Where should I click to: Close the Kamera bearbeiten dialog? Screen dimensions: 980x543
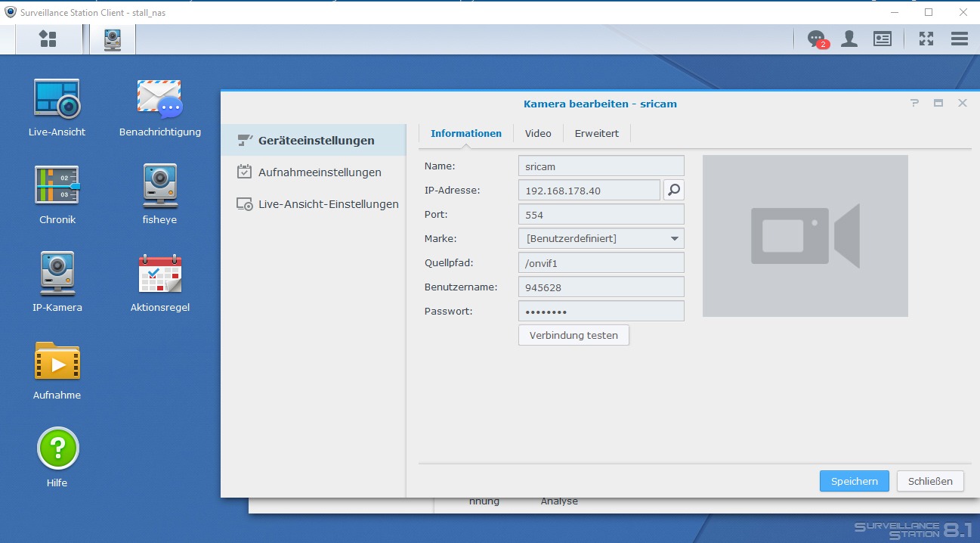pos(963,104)
